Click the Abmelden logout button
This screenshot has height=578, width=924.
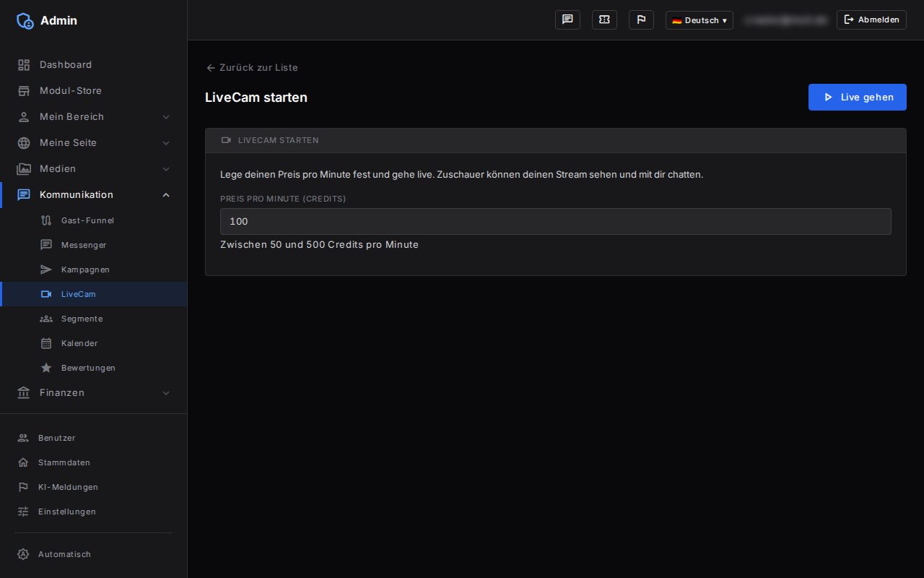point(871,20)
